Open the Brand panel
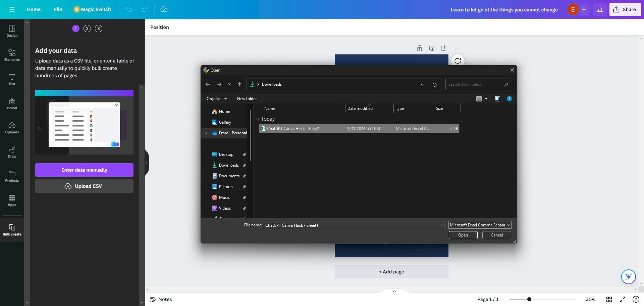 click(x=12, y=104)
